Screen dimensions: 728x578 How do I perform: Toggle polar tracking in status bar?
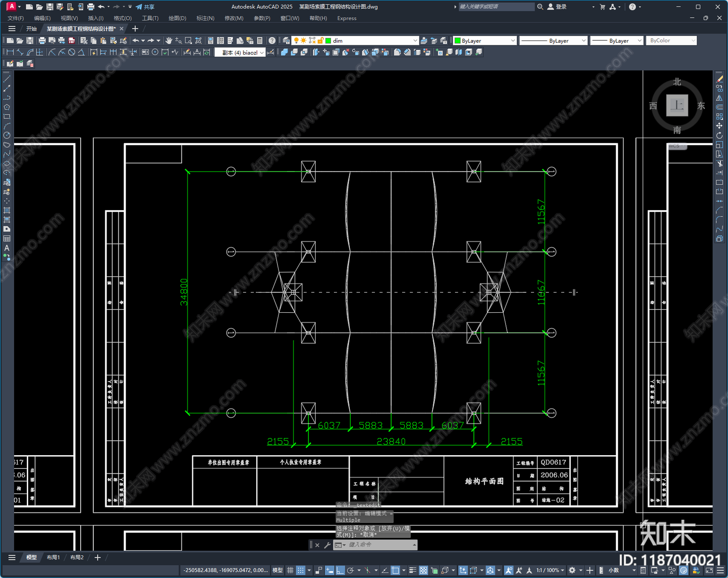pos(350,570)
